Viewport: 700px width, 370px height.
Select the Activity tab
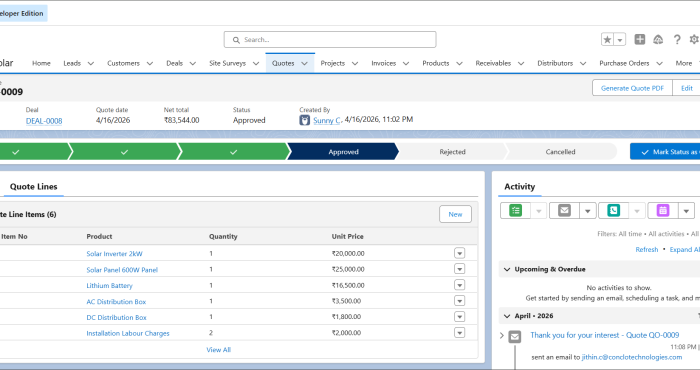coord(520,187)
